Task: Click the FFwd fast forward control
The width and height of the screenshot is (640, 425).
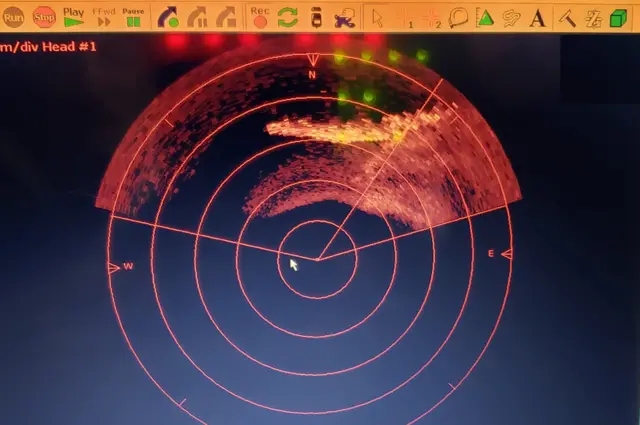Action: [103, 17]
